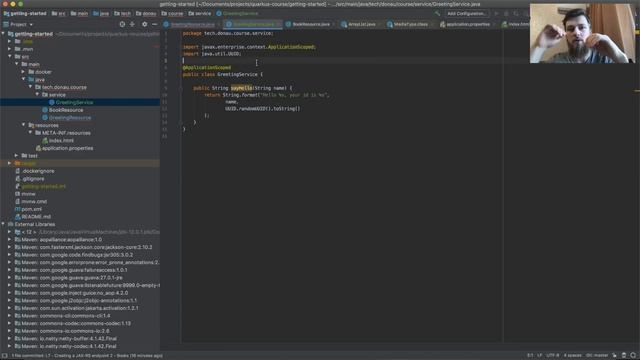Click the UTF-8 encoding in status bar
Viewport: 640px width, 360px height.
[552, 356]
